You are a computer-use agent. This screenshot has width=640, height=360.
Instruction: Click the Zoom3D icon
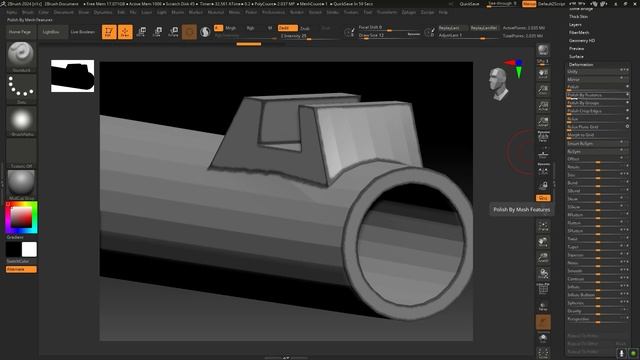543,258
